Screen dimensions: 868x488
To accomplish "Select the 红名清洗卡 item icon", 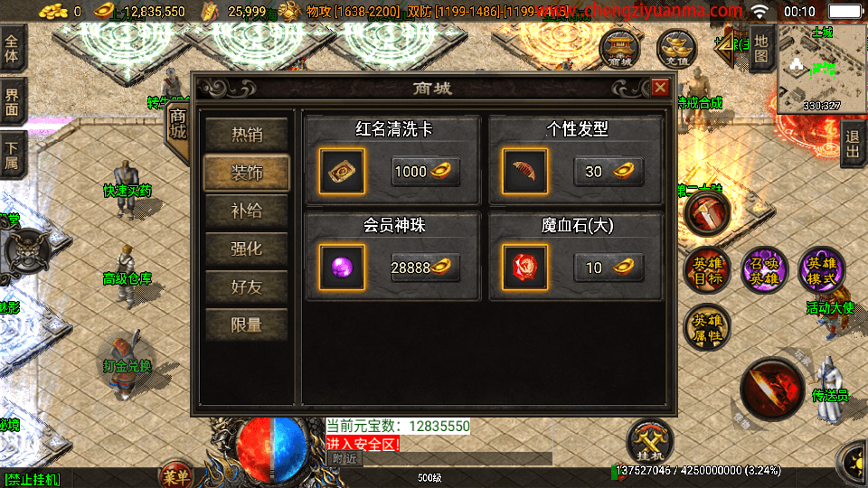I will pos(342,172).
